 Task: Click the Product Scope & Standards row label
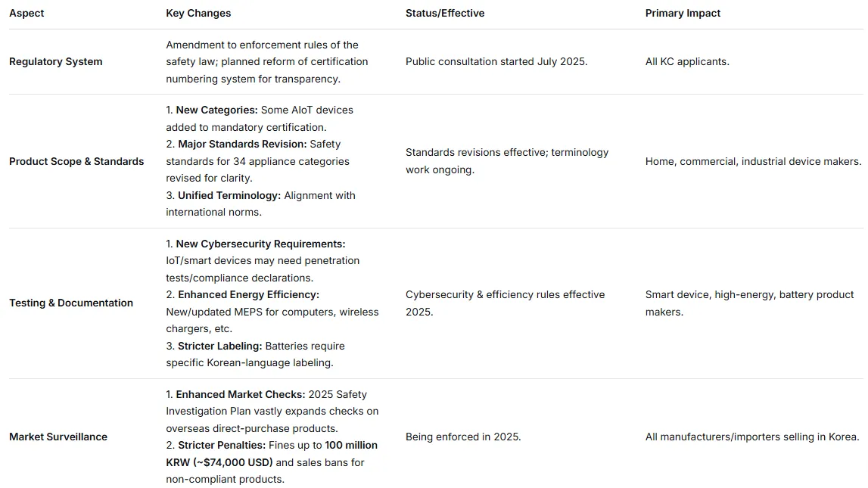pyautogui.click(x=76, y=161)
